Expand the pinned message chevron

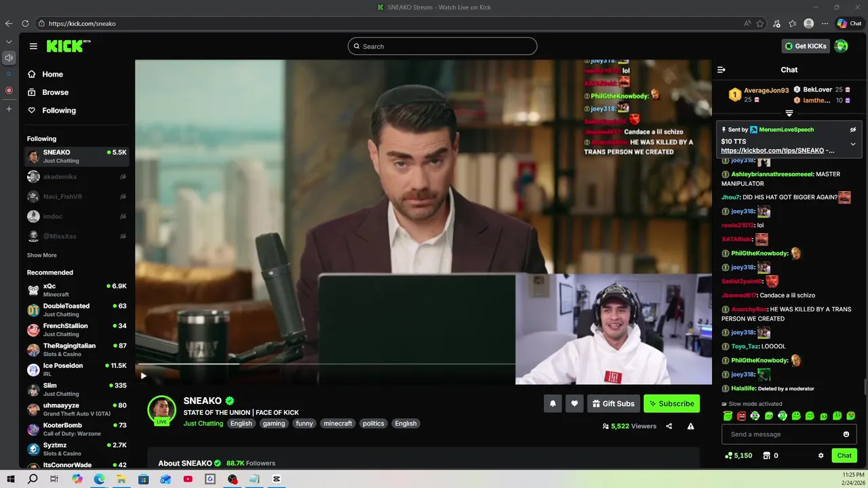tap(853, 144)
